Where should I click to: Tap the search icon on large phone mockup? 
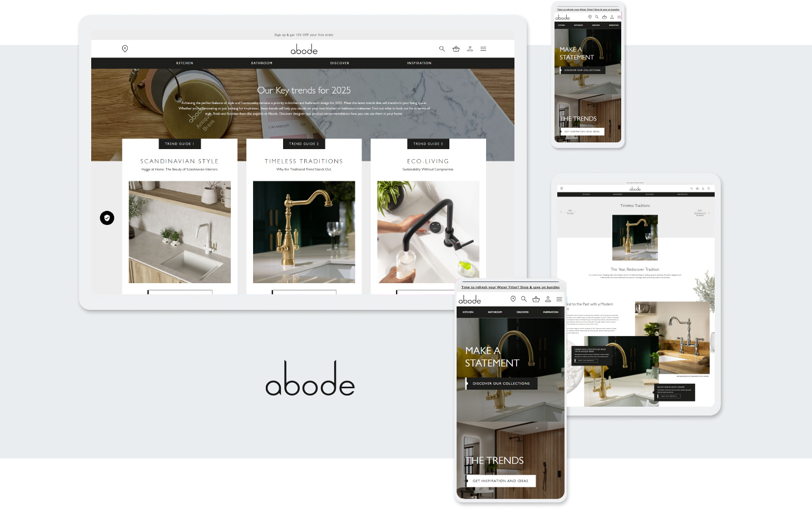524,299
